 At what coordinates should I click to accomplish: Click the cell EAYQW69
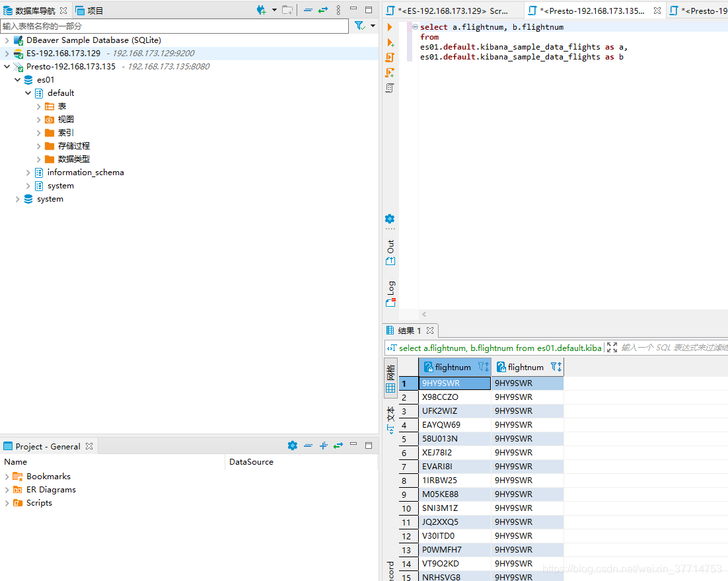pyautogui.click(x=455, y=425)
